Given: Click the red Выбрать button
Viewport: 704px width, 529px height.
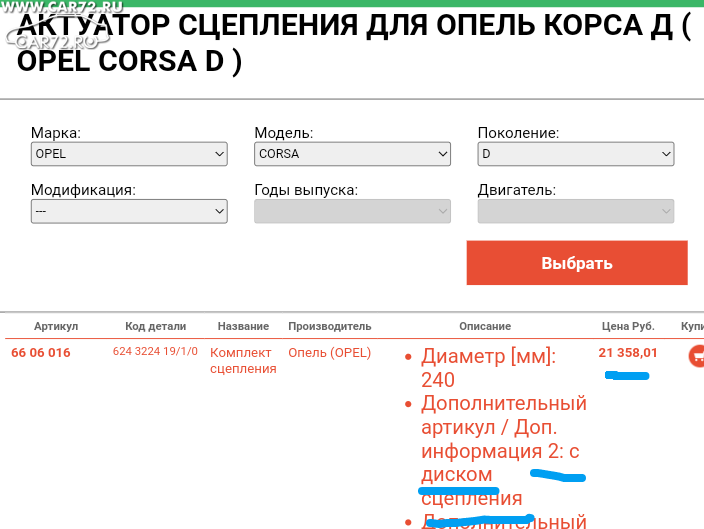Looking at the screenshot, I should pos(577,263).
